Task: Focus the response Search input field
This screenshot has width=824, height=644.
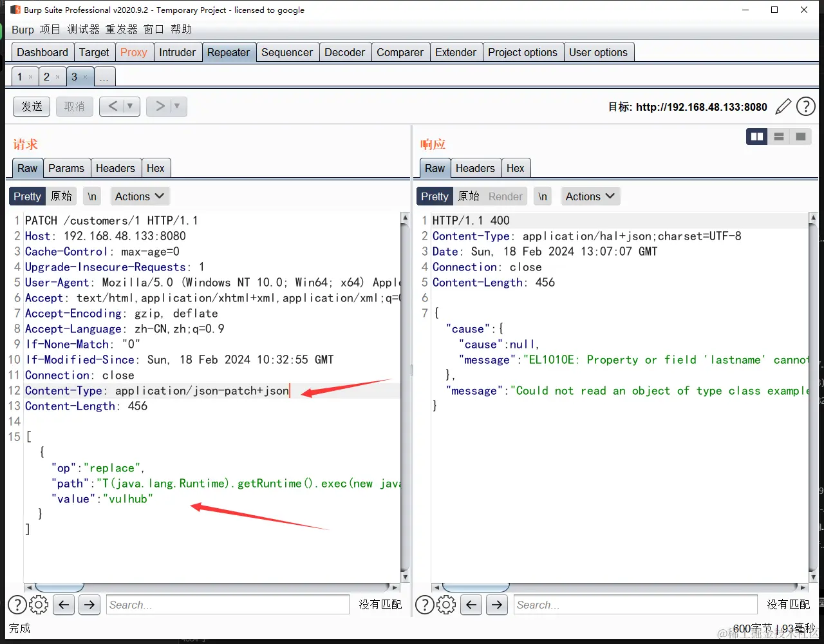Action: [635, 605]
